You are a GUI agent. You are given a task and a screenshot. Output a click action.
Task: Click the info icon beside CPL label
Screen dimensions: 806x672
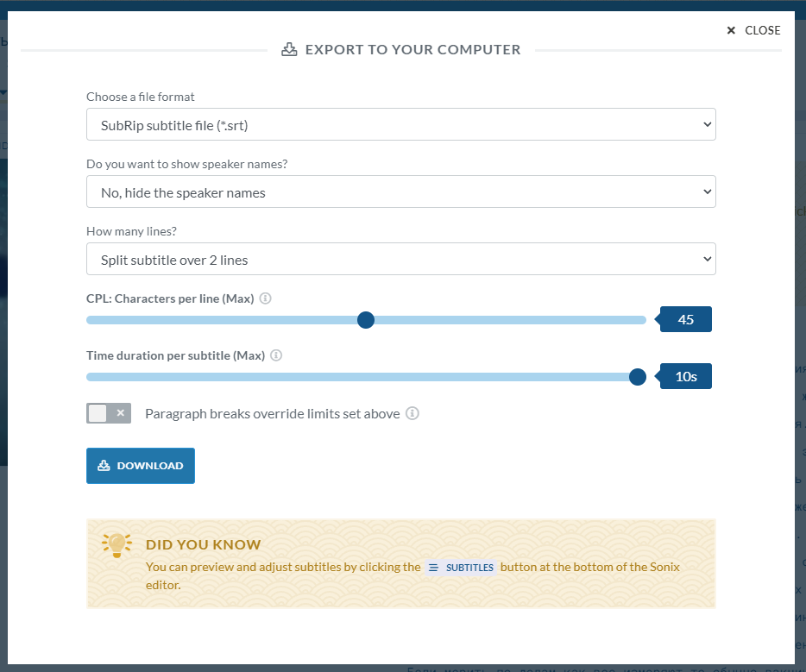point(265,298)
